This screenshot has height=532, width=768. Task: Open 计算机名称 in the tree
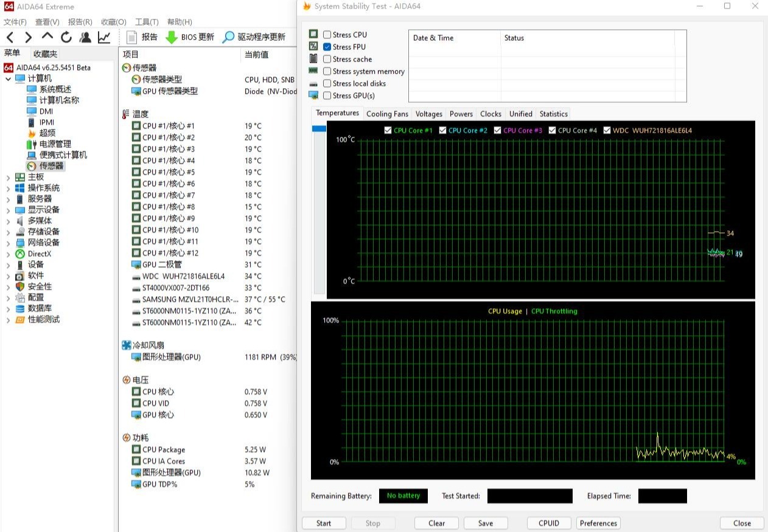click(59, 100)
